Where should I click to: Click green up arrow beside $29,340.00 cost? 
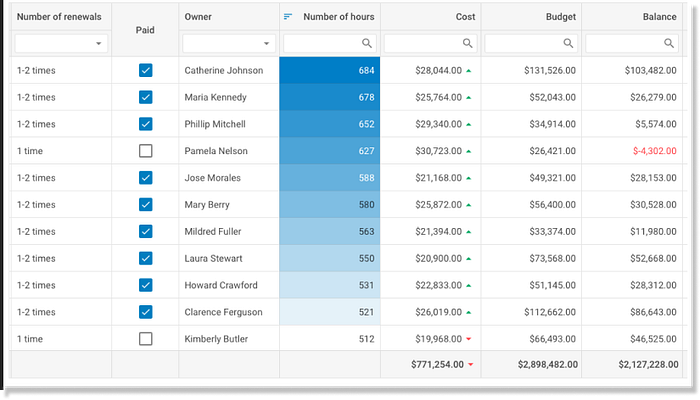coord(469,125)
